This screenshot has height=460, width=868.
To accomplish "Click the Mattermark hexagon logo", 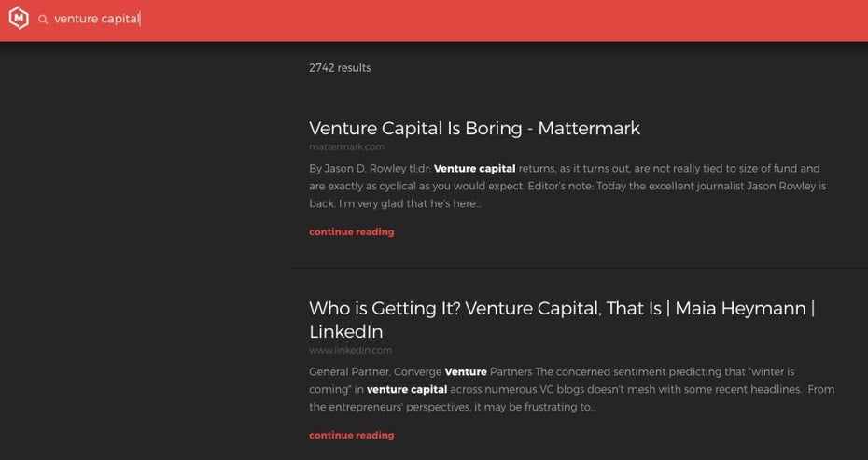I will [x=19, y=19].
